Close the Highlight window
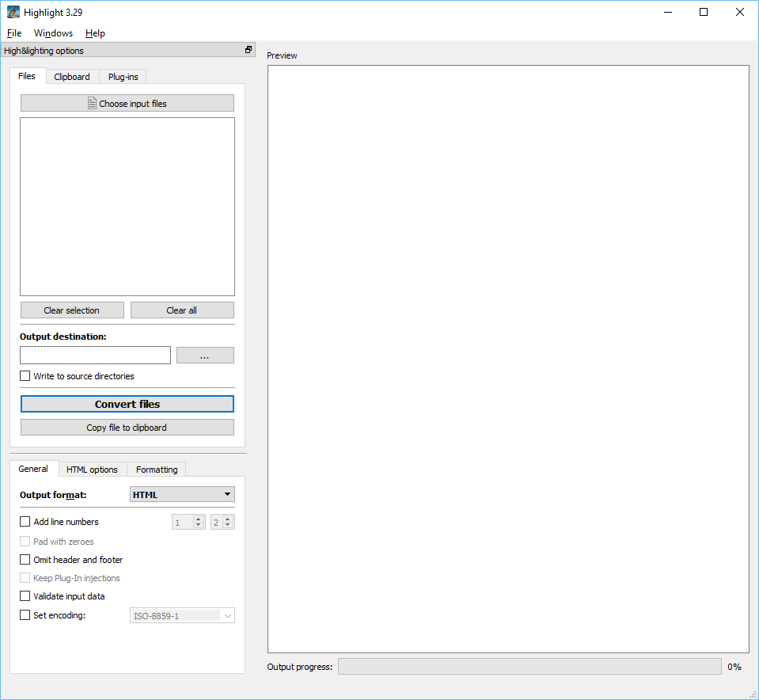The height and width of the screenshot is (700, 759). click(x=740, y=12)
